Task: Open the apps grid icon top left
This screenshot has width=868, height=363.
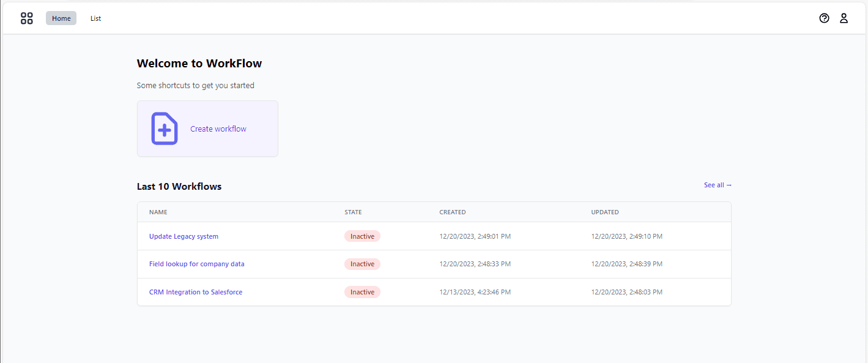Action: (27, 18)
